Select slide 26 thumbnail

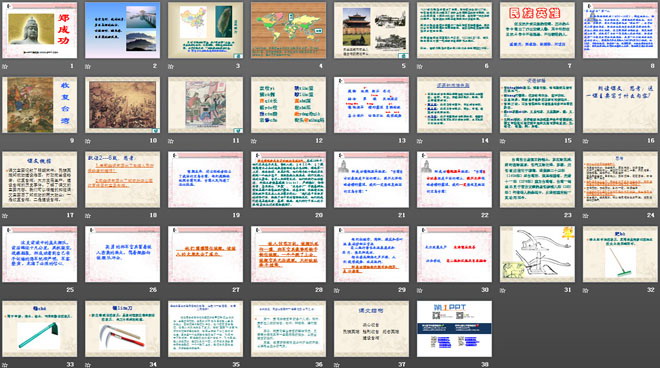click(122, 254)
